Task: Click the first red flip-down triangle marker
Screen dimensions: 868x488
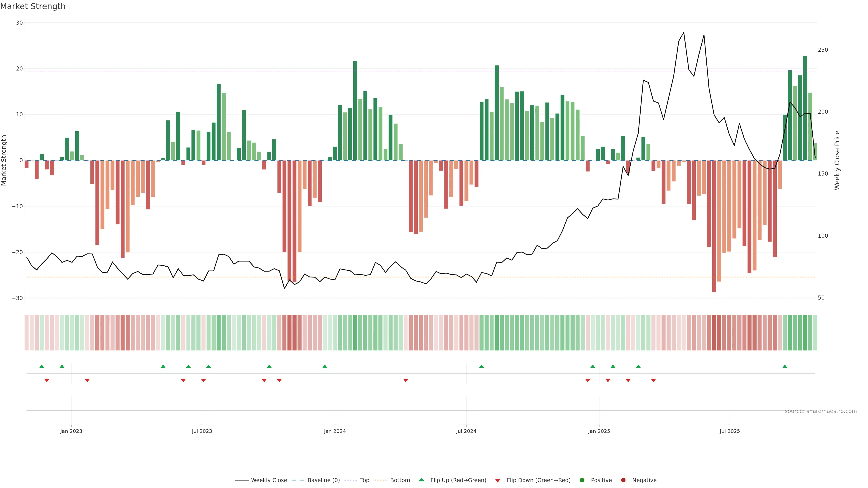Action: (x=47, y=380)
